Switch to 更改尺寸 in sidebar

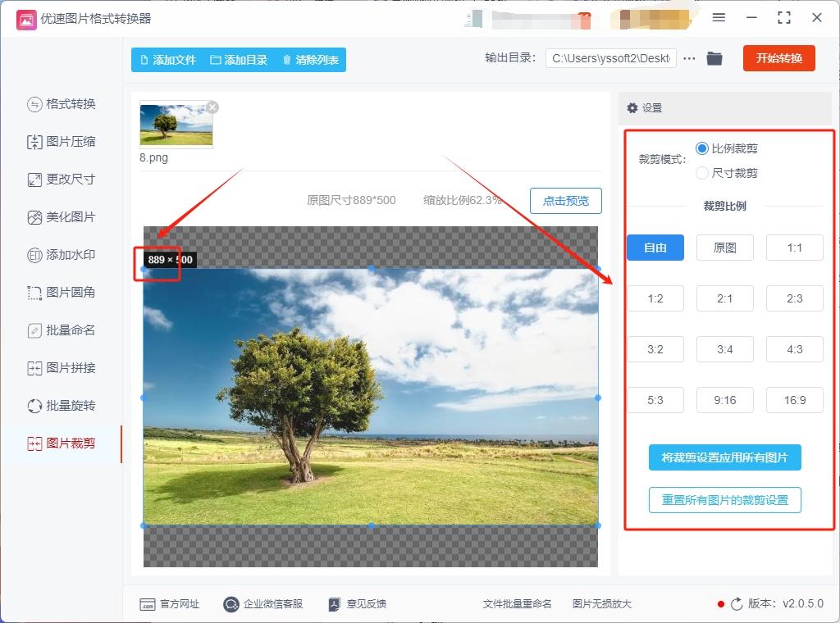coord(62,180)
